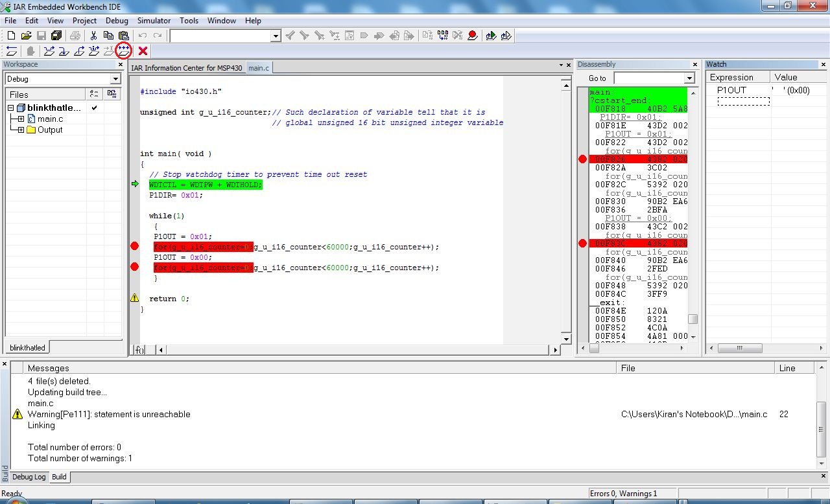Click the Pe111 statement is unreachable warning
Image resolution: width=830 pixels, height=504 pixels.
[109, 414]
